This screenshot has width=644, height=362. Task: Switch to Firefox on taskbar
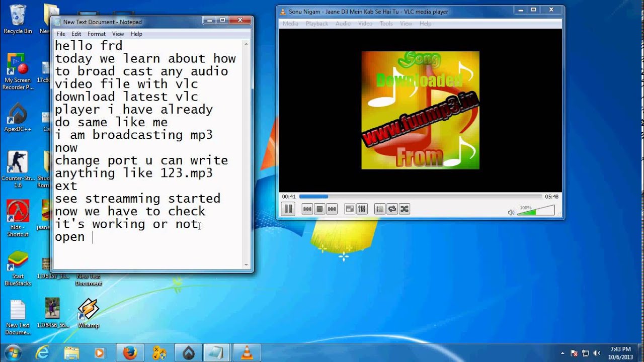130,353
